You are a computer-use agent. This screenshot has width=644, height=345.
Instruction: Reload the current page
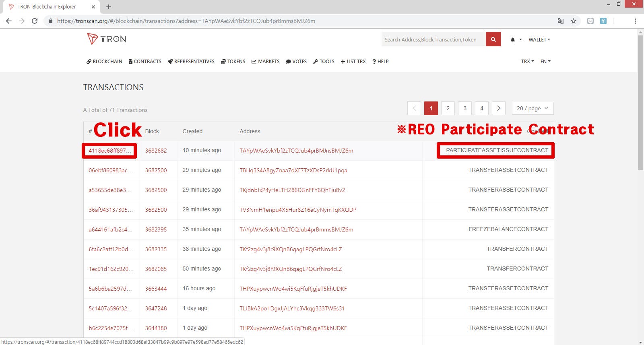coord(35,21)
